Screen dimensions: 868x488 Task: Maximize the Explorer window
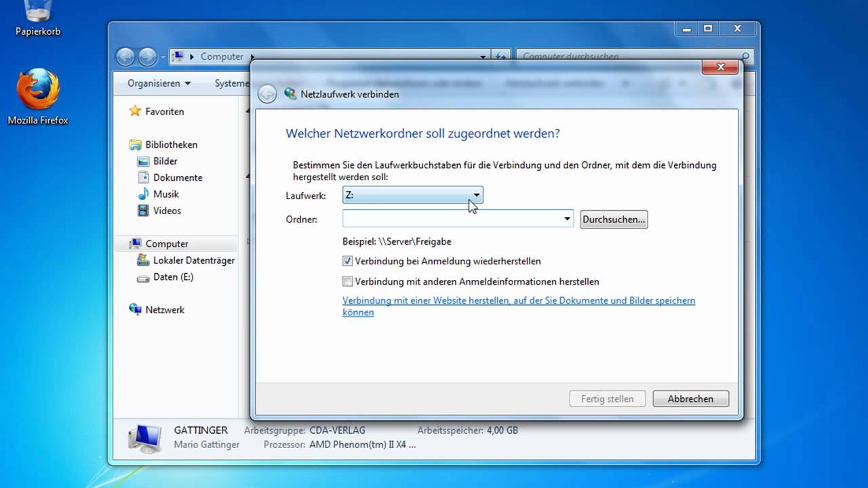[708, 28]
